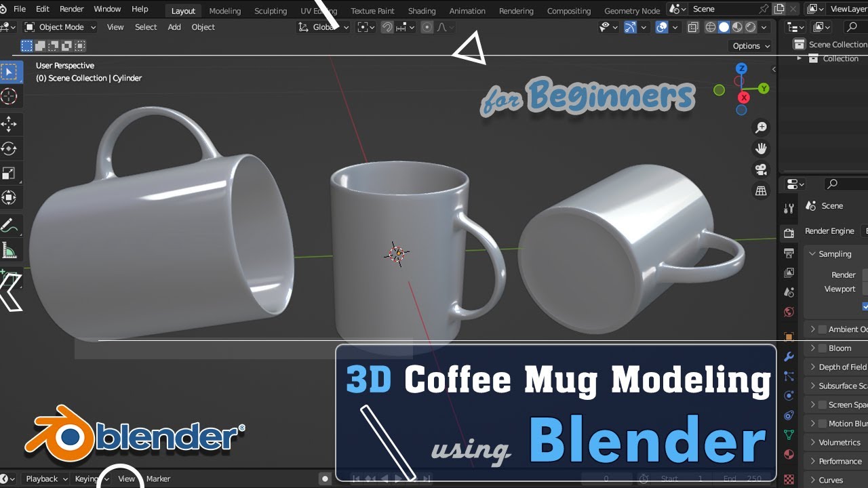Enable Motion Blur checkbox

click(x=823, y=424)
